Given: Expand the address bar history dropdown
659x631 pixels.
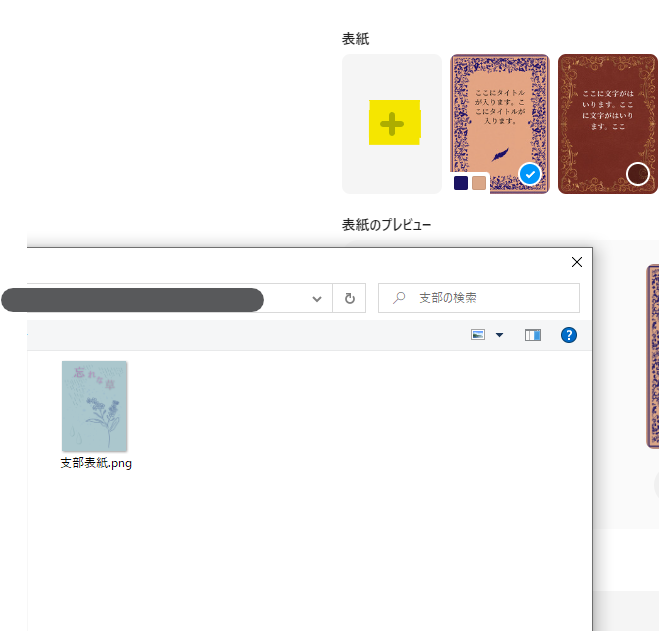Looking at the screenshot, I should pyautogui.click(x=317, y=298).
